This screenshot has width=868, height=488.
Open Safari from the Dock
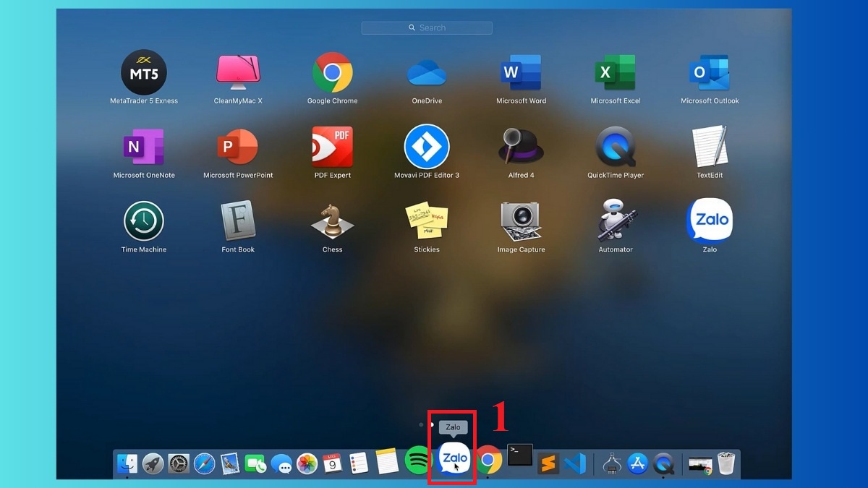pyautogui.click(x=205, y=463)
